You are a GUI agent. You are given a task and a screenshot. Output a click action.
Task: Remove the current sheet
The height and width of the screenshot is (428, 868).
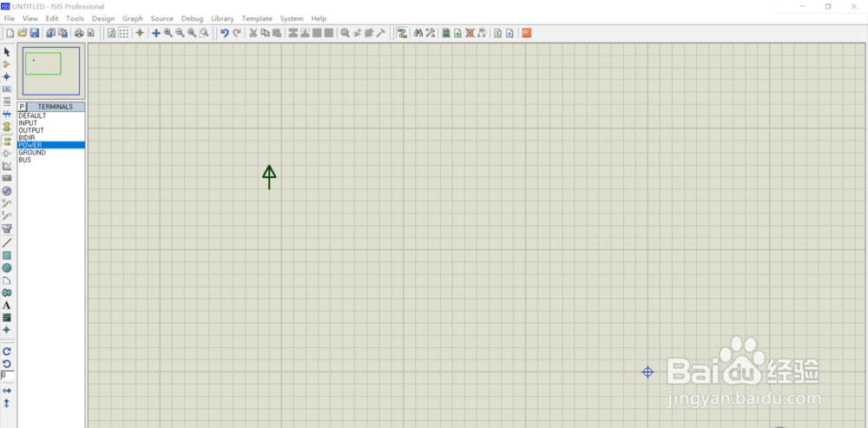pos(470,33)
